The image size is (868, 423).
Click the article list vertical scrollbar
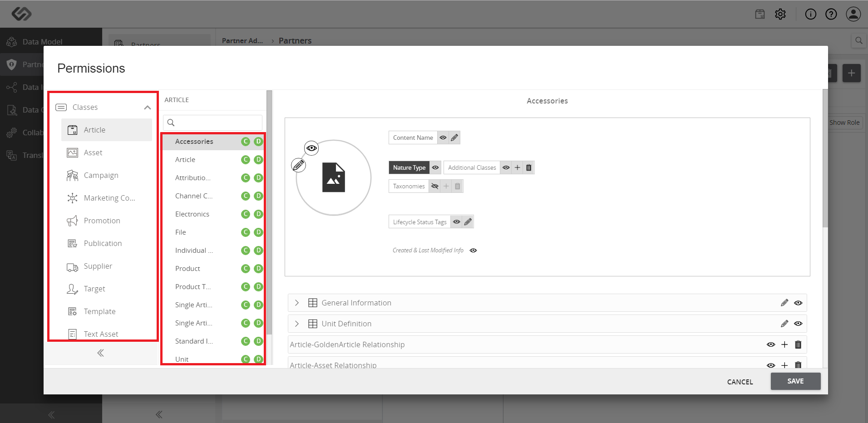(x=269, y=212)
